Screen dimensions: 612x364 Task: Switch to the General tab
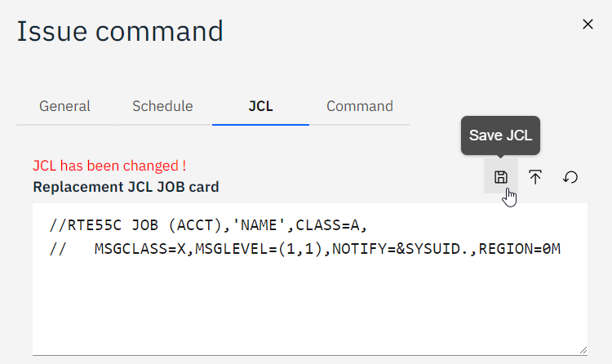[x=64, y=106]
